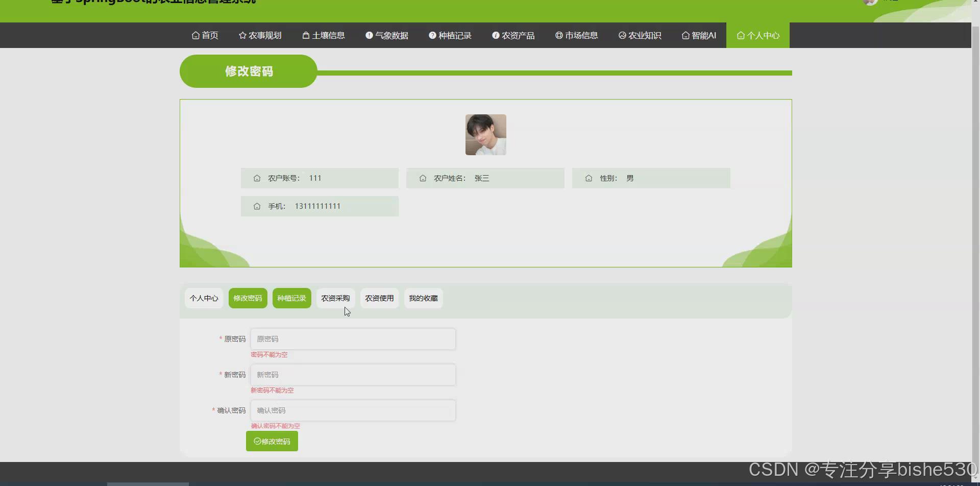Click the round icon next to 农资产品
980x486 pixels.
tap(496, 35)
